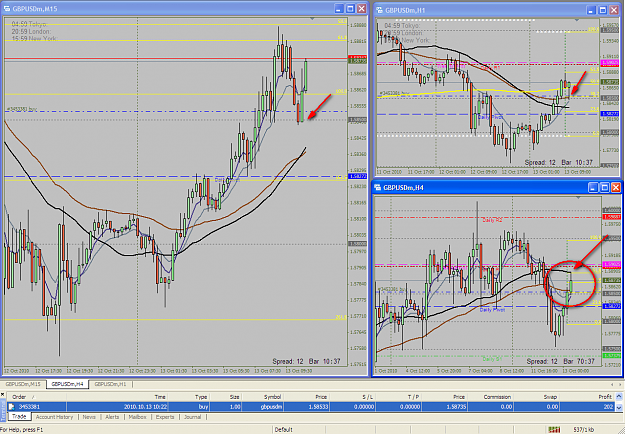
Task: Sort by the Commission column header
Action: (x=491, y=397)
